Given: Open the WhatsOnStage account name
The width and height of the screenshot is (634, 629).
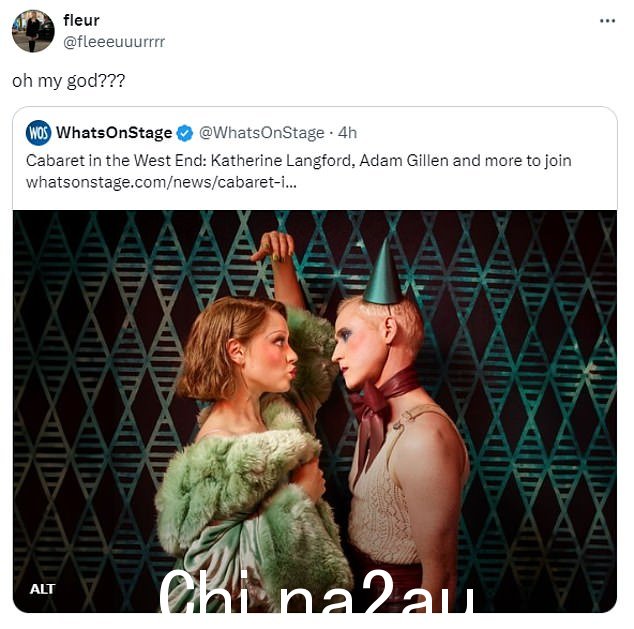Looking at the screenshot, I should pos(114,133).
